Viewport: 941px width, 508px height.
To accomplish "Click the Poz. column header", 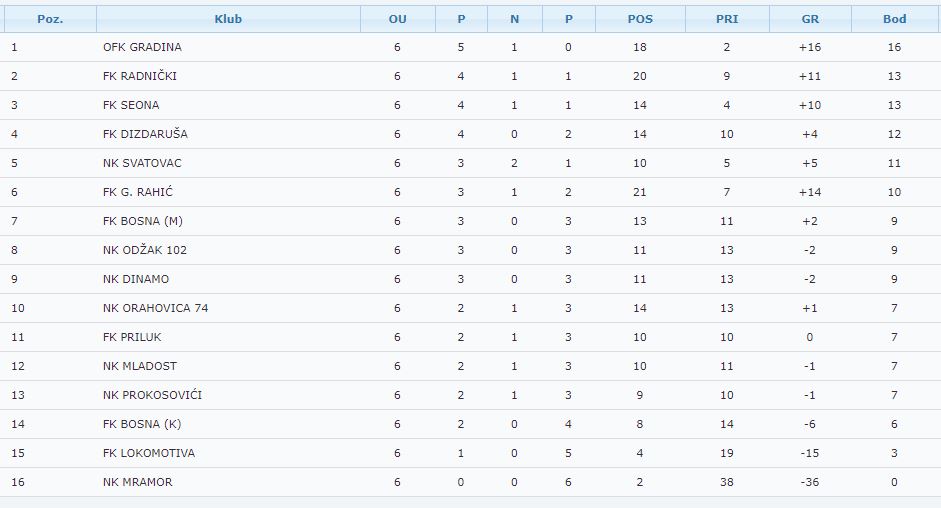I will 50,19.
